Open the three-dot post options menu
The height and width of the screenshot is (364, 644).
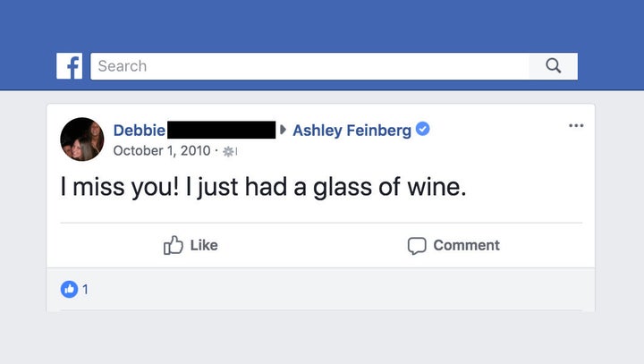coord(576,125)
